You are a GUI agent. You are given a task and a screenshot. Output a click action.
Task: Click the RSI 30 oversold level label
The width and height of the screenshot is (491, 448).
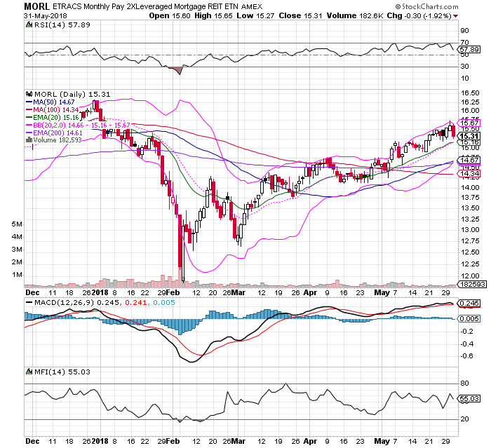point(464,67)
